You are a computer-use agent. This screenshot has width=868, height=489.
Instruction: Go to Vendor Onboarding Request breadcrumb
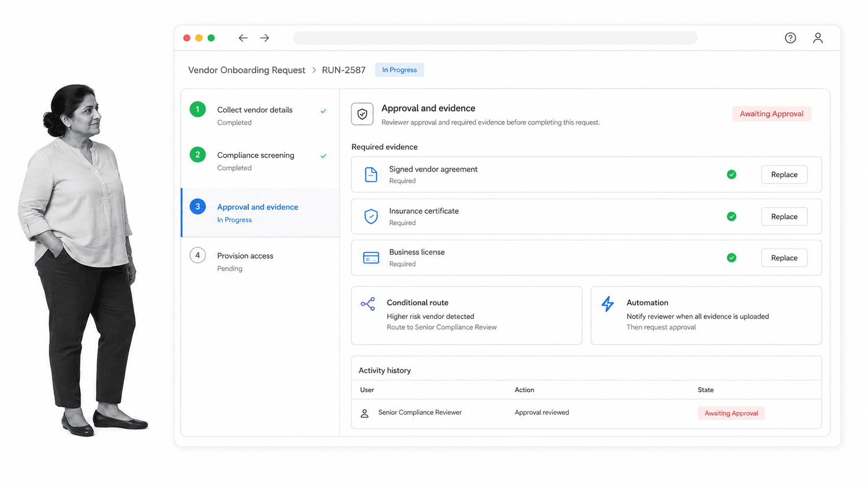(247, 70)
